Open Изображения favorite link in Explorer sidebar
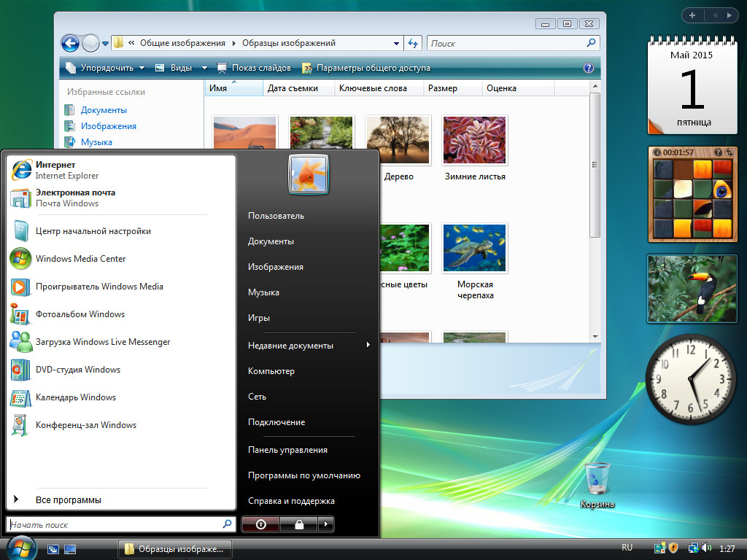The height and width of the screenshot is (560, 747). [x=109, y=126]
